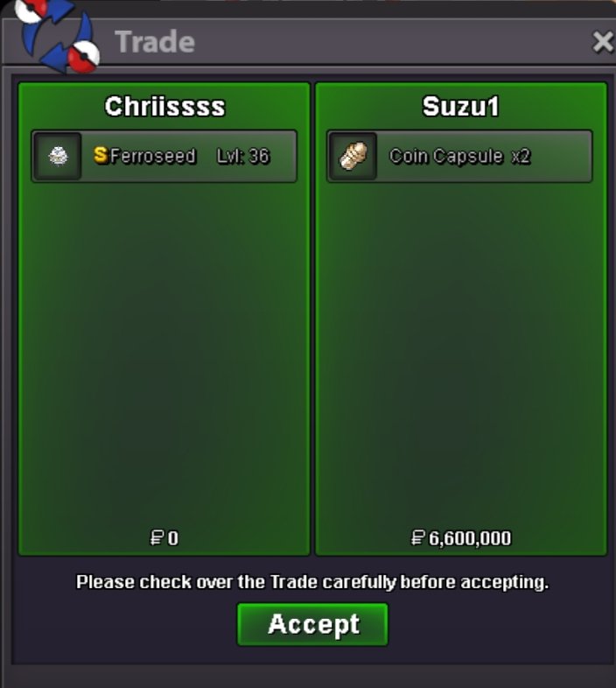Image resolution: width=616 pixels, height=688 pixels.
Task: Click empty space in Suzu1's offer panel
Action: coord(460,351)
